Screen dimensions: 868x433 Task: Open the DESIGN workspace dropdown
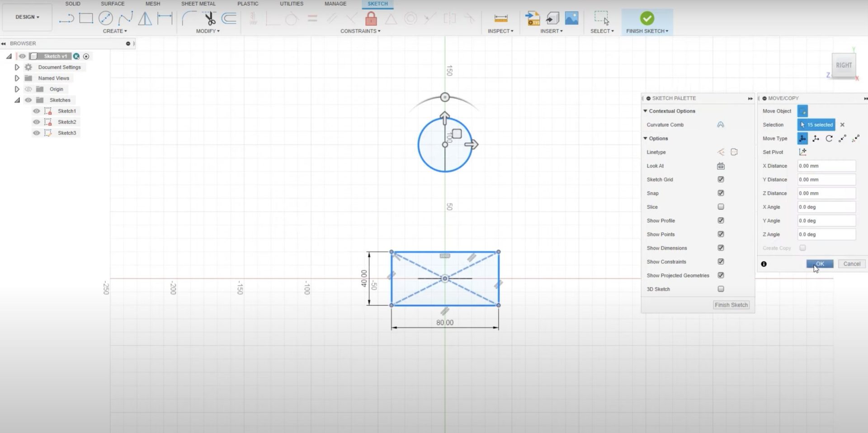pyautogui.click(x=27, y=17)
